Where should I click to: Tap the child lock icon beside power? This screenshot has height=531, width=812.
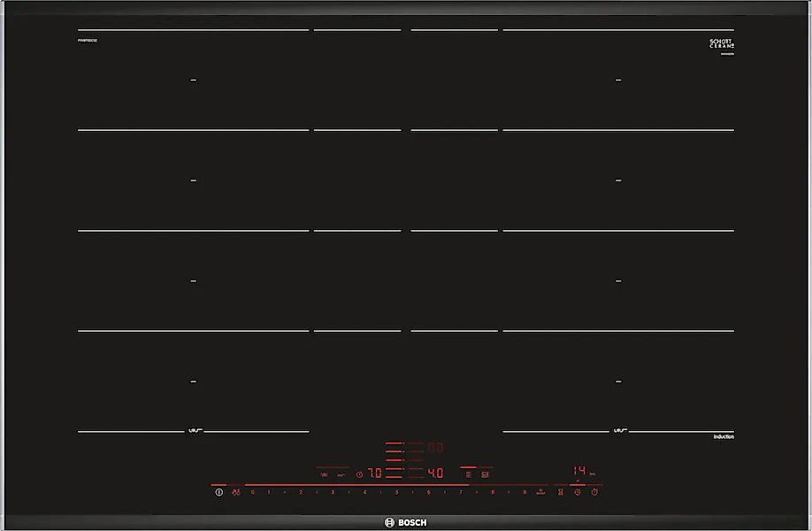[235, 492]
